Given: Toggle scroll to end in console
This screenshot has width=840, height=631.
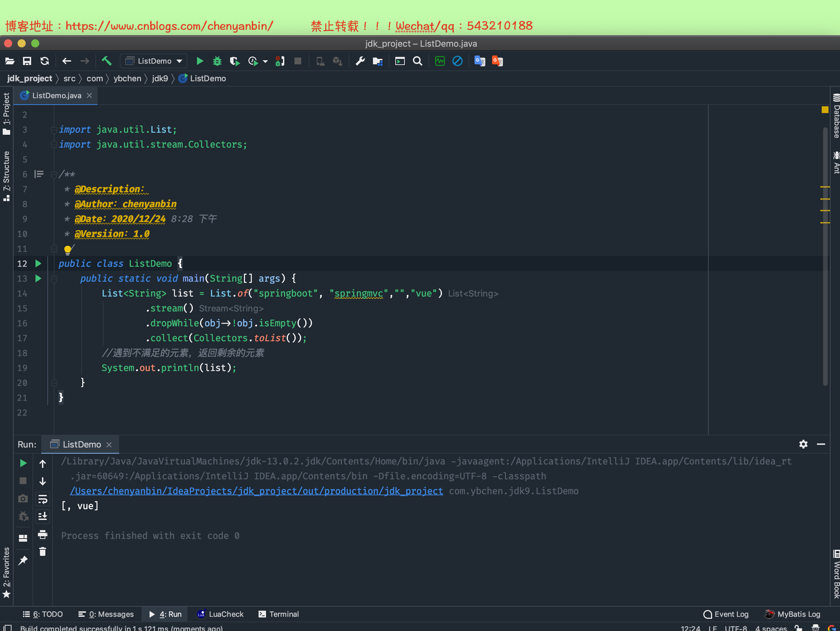Looking at the screenshot, I should [x=43, y=516].
